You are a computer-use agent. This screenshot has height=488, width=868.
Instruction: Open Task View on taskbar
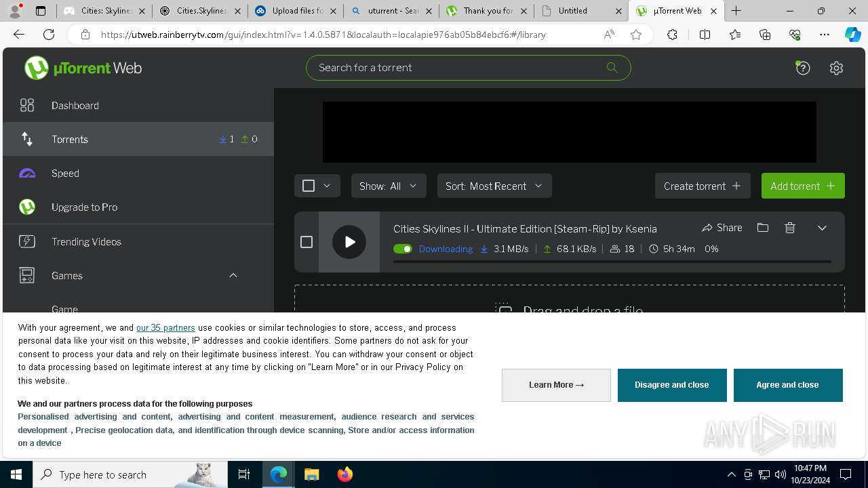[244, 474]
